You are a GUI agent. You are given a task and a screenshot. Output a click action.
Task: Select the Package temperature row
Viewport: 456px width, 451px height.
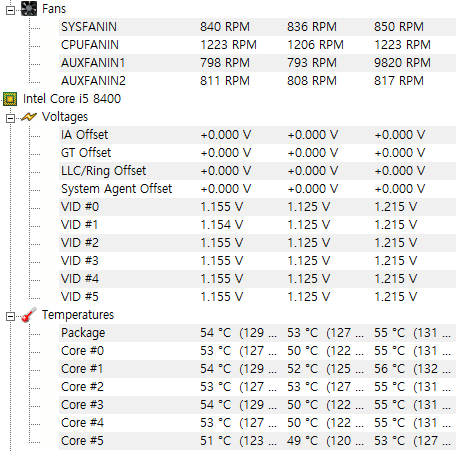click(x=257, y=333)
